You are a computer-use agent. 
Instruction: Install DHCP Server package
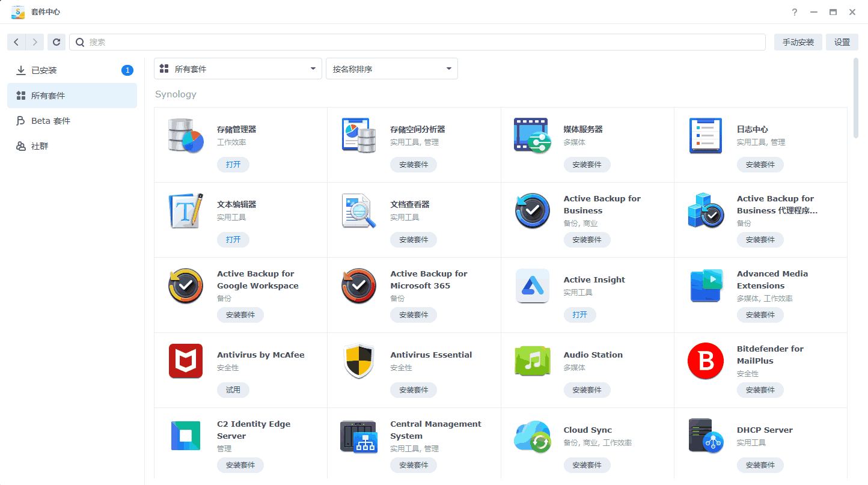pyautogui.click(x=760, y=465)
